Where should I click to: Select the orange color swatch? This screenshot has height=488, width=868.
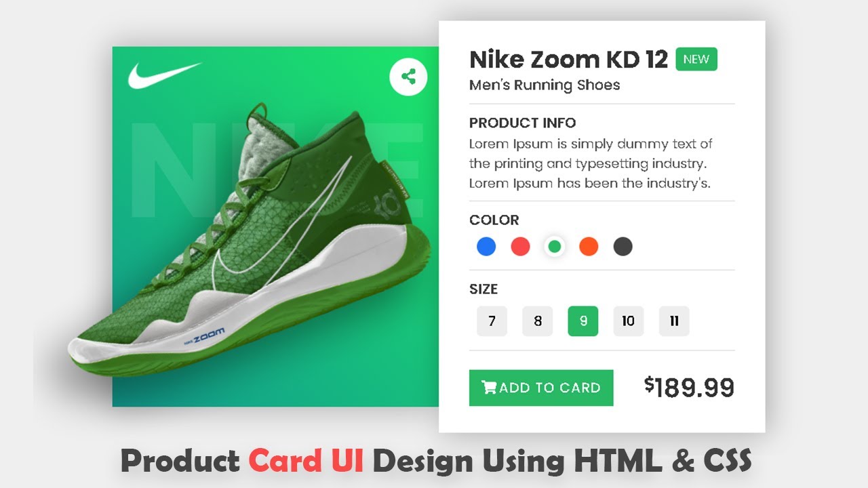589,246
